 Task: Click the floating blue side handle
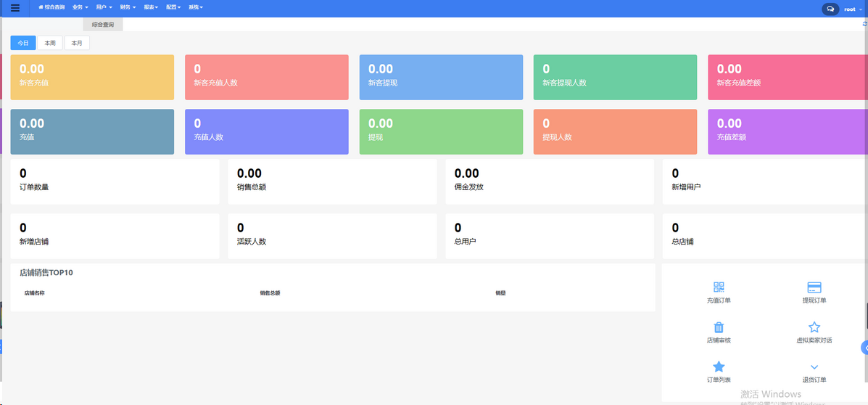click(x=864, y=347)
